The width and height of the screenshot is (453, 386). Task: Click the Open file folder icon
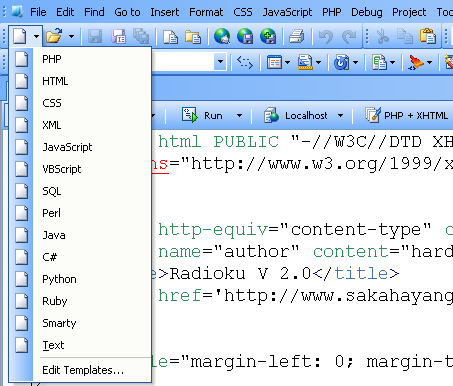[x=54, y=36]
